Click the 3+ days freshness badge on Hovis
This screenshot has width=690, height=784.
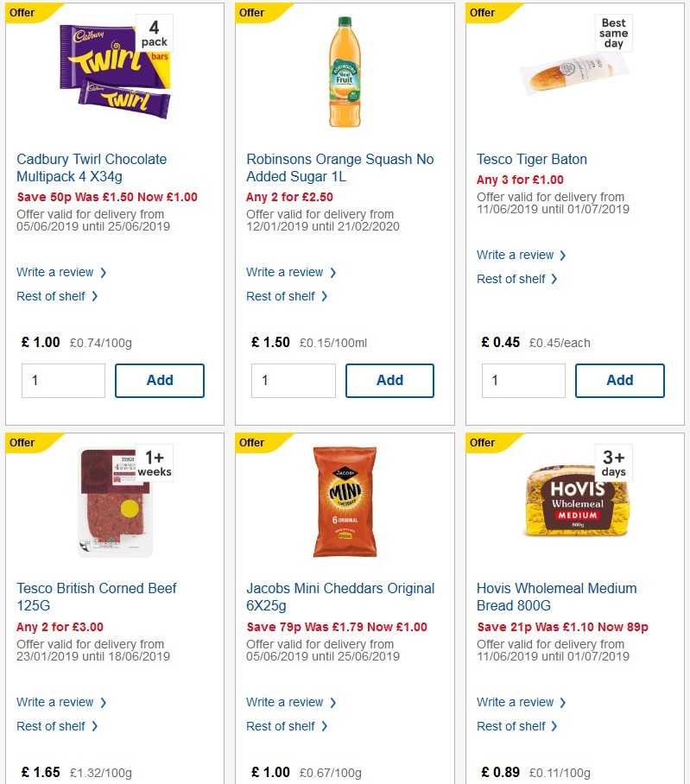click(x=613, y=463)
